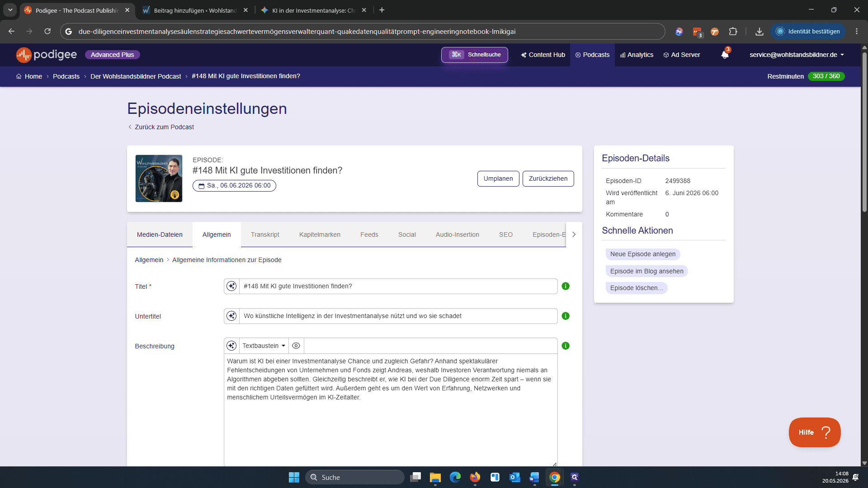The width and height of the screenshot is (868, 488).
Task: Click the green info icon next to Titel
Action: click(x=566, y=286)
